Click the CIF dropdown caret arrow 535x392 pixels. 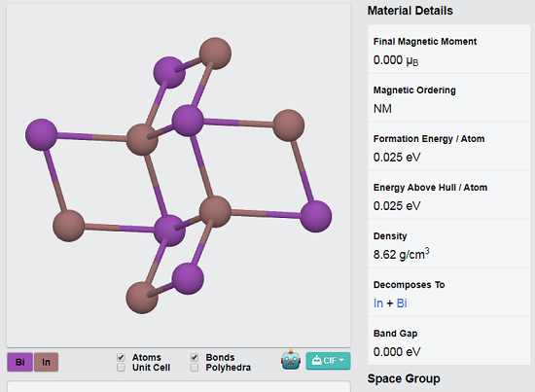point(341,360)
